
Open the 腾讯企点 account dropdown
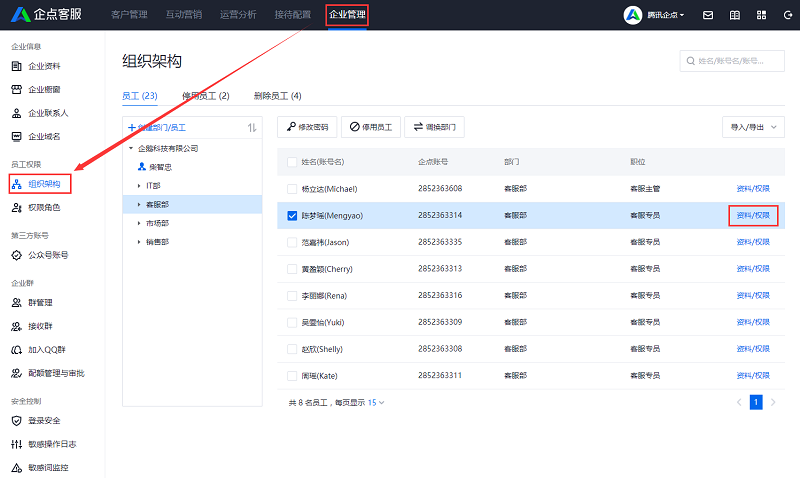[654, 15]
